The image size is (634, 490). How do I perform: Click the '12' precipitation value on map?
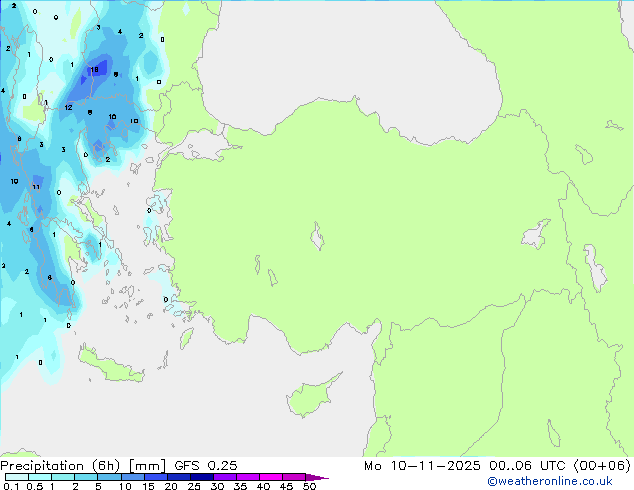point(68,107)
